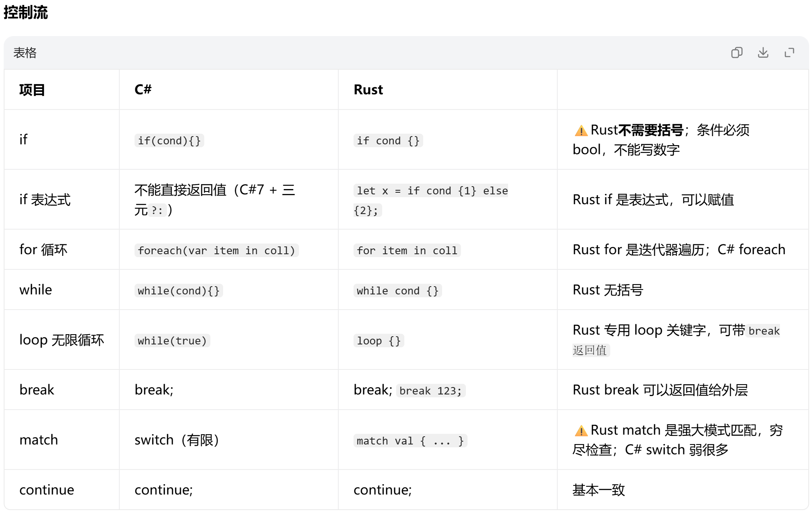Click the 'if cond {}' Rust snippet
812x515 pixels.
coord(388,141)
